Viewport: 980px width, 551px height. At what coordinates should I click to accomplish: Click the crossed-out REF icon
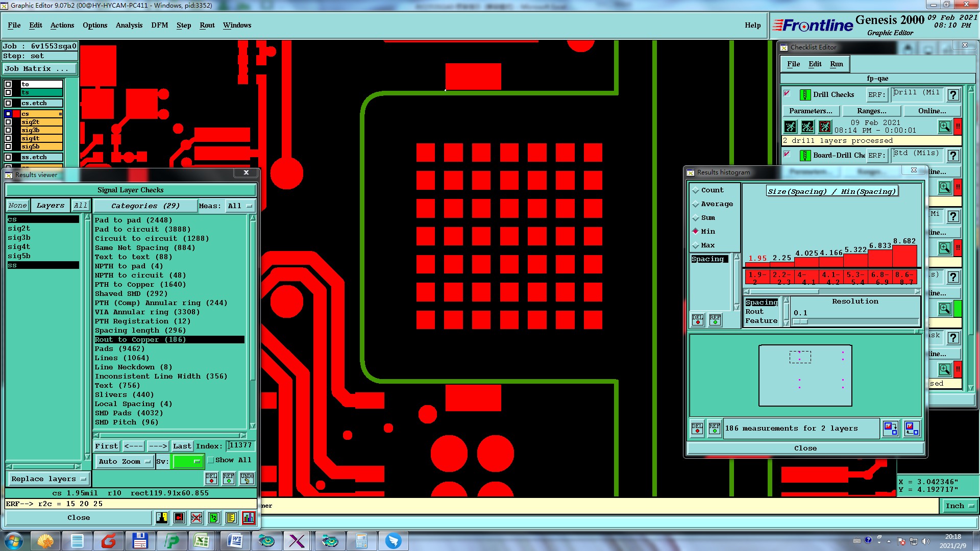tap(197, 518)
